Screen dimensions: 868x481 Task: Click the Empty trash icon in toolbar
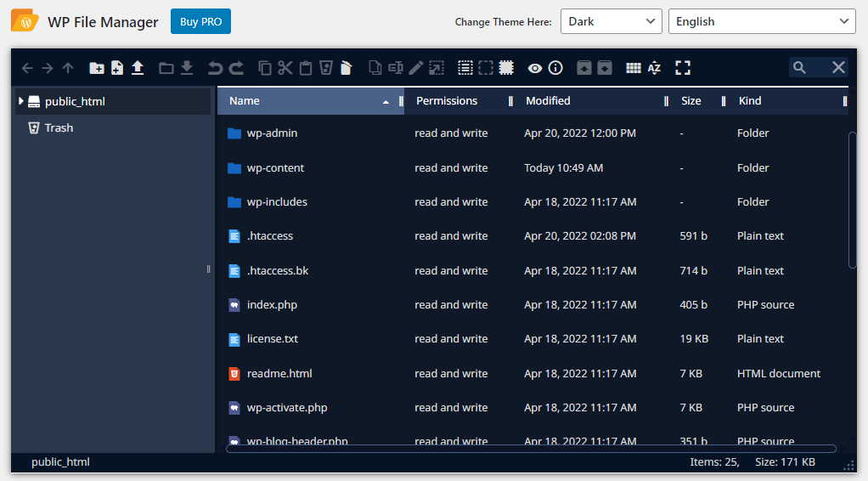pyautogui.click(x=325, y=68)
